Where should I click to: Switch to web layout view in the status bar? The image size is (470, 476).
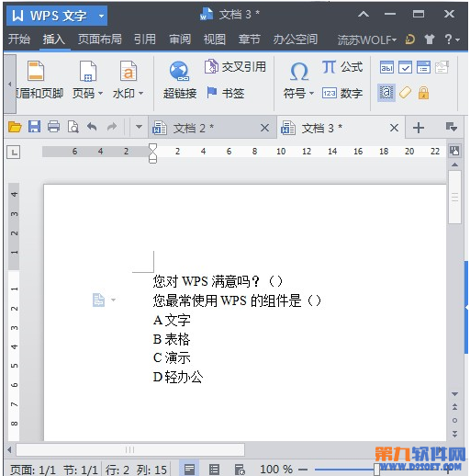[240, 470]
